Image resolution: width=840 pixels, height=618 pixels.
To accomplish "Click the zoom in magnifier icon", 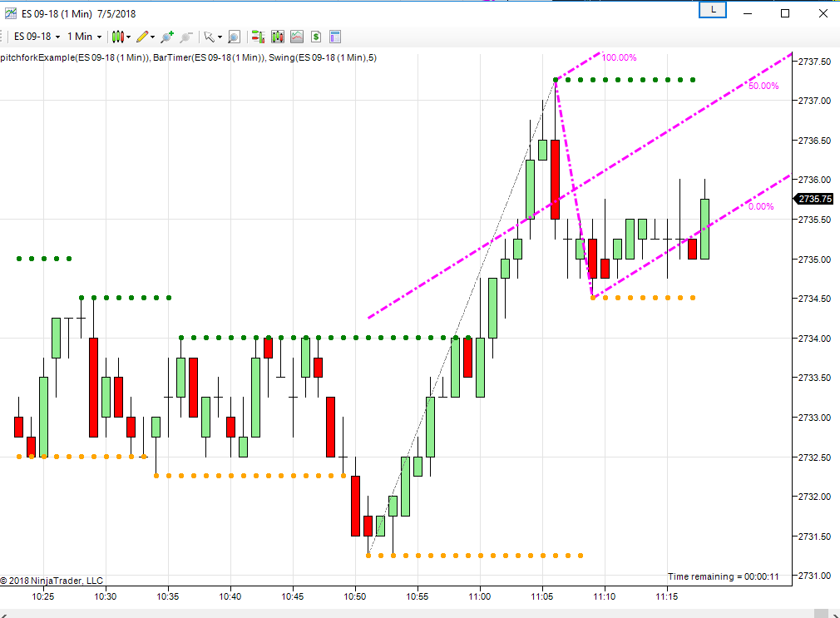I will click(167, 37).
